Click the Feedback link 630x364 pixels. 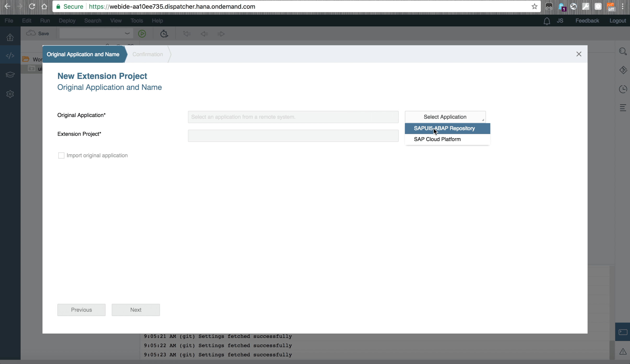pos(587,21)
